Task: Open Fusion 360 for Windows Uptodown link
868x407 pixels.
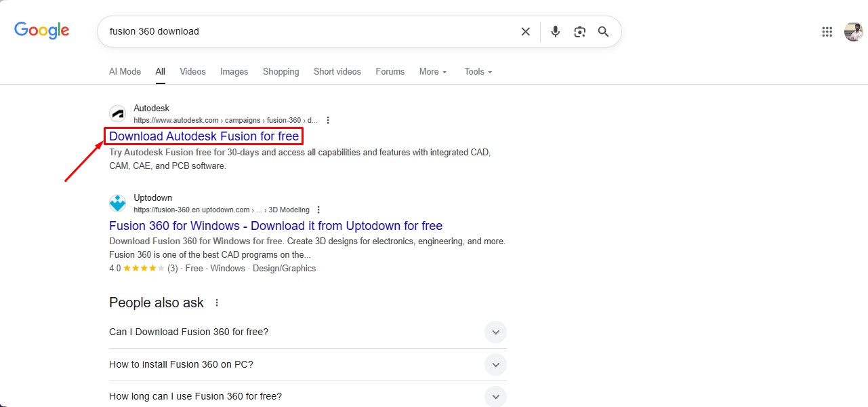Action: click(276, 226)
